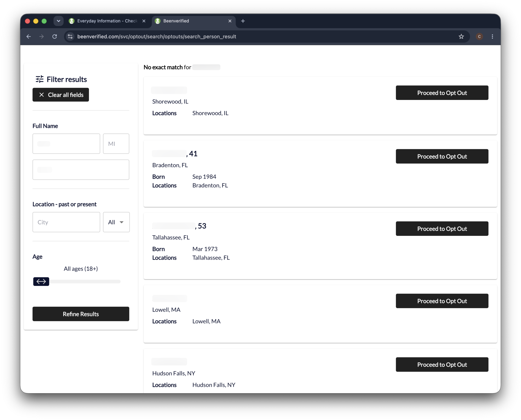Click the age '53' in Tallahassee result

click(x=202, y=226)
